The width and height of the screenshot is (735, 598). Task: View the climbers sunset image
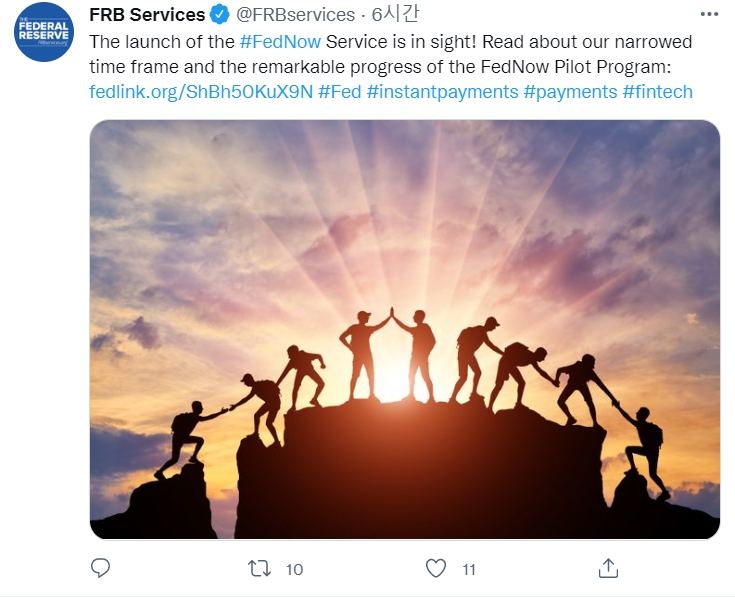click(405, 329)
